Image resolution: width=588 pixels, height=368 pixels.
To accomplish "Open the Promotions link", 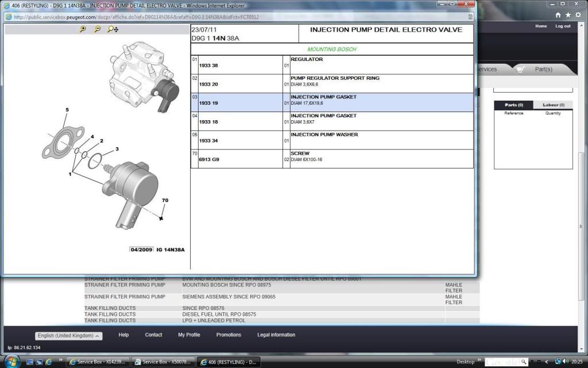I will click(x=229, y=335).
